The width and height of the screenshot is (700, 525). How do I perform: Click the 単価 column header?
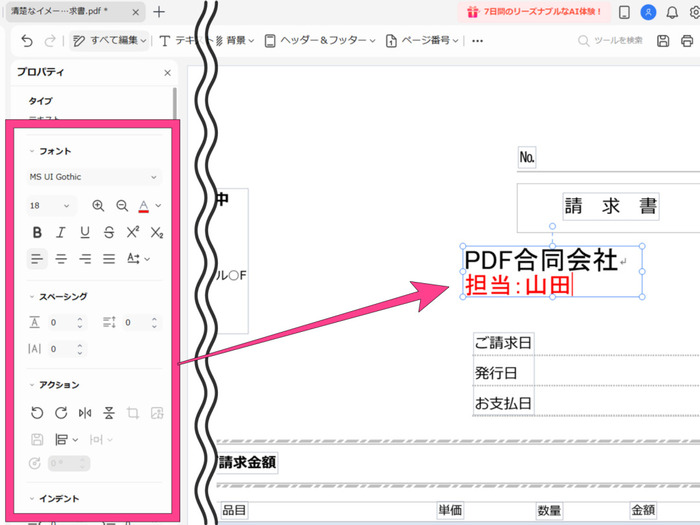[450, 510]
